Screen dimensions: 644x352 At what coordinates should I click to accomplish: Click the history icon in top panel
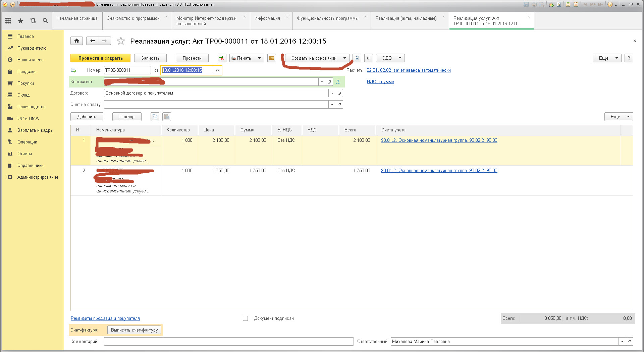[x=33, y=21]
